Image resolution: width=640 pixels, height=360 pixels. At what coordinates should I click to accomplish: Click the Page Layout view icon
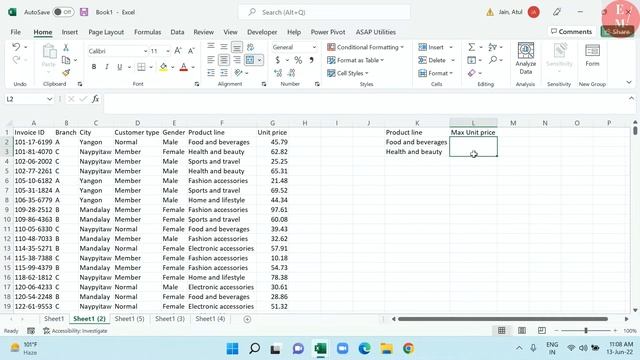522,330
